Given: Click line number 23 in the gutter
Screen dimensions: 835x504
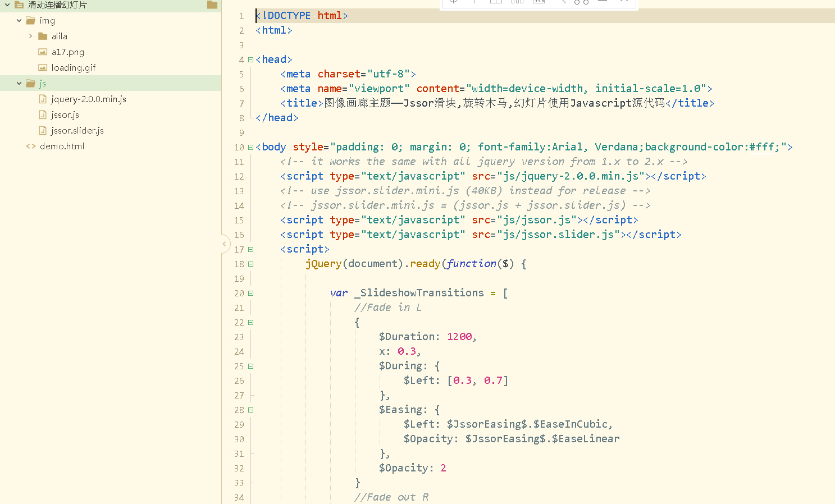Looking at the screenshot, I should 239,337.
